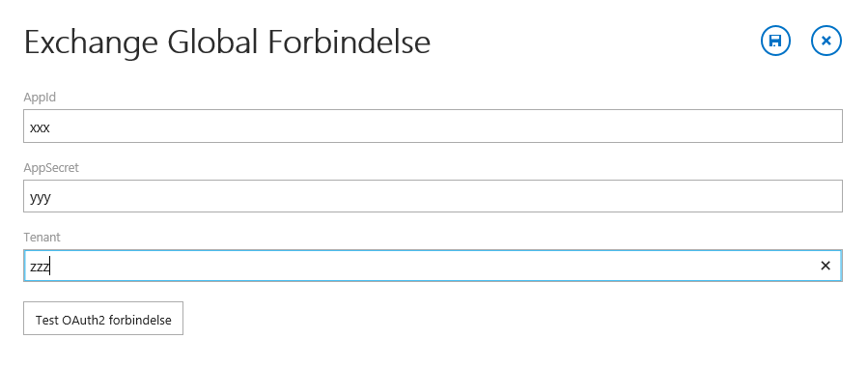Click the Tenant field label

click(x=42, y=237)
